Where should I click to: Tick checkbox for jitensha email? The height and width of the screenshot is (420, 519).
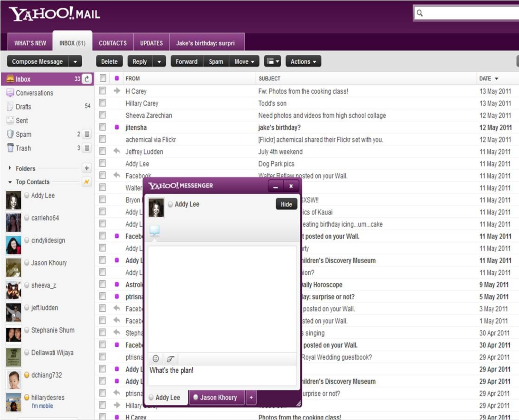pyautogui.click(x=102, y=127)
